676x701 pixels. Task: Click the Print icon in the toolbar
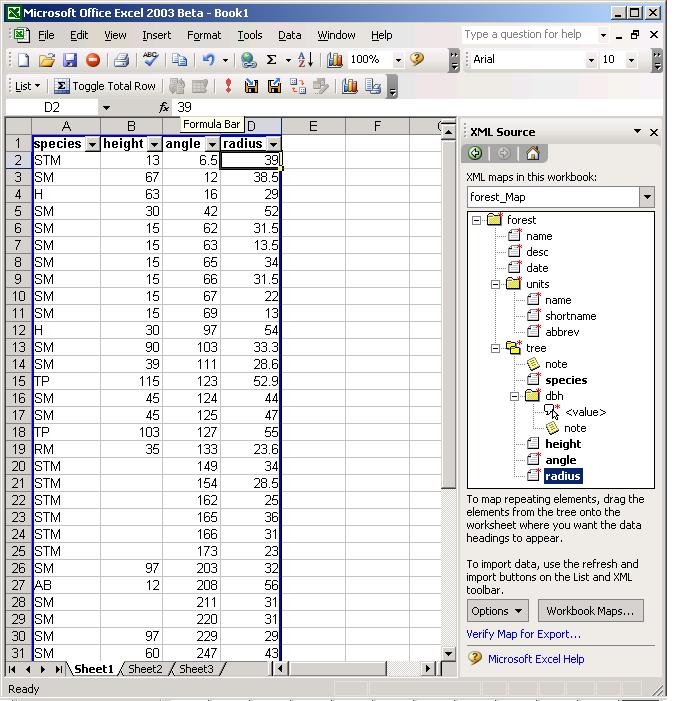point(120,61)
